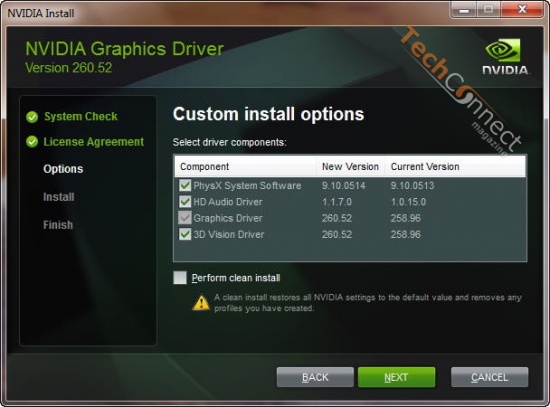
Task: Click new version value 9.10.0514
Action: (x=343, y=186)
